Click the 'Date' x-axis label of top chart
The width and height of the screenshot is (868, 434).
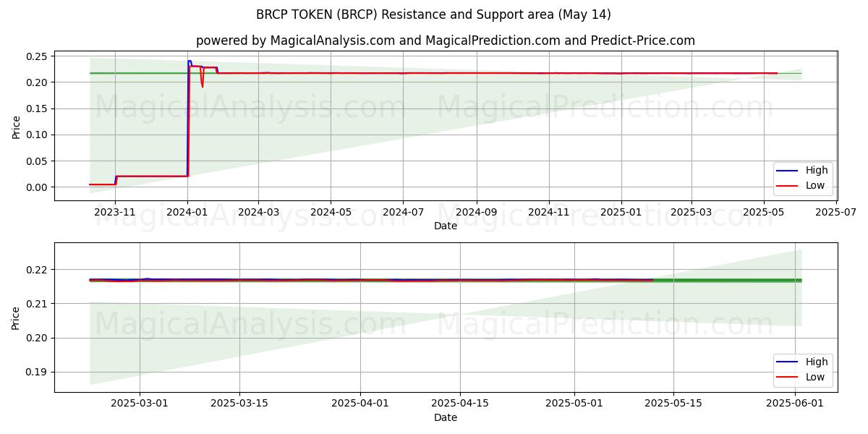pos(446,226)
